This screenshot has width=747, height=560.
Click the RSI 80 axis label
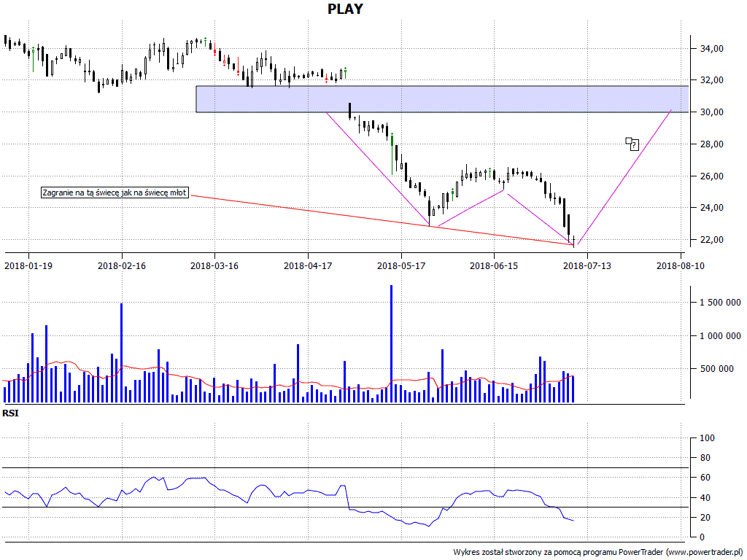[705, 458]
